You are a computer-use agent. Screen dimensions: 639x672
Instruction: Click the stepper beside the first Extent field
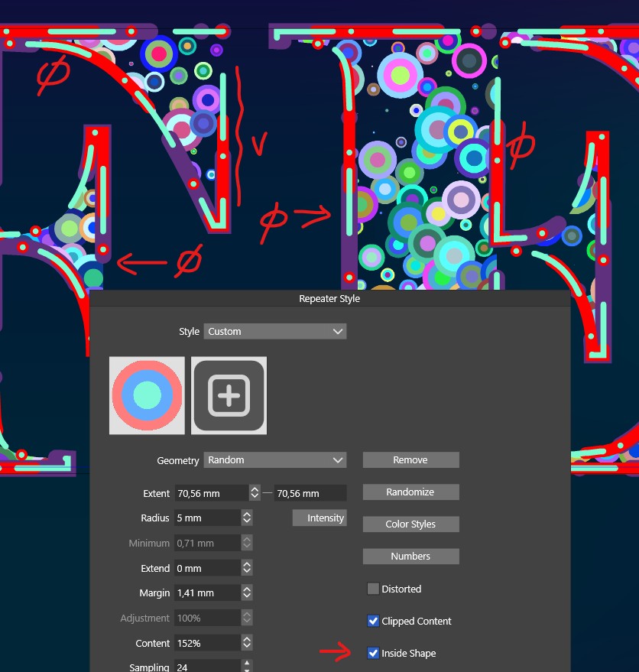tap(255, 493)
